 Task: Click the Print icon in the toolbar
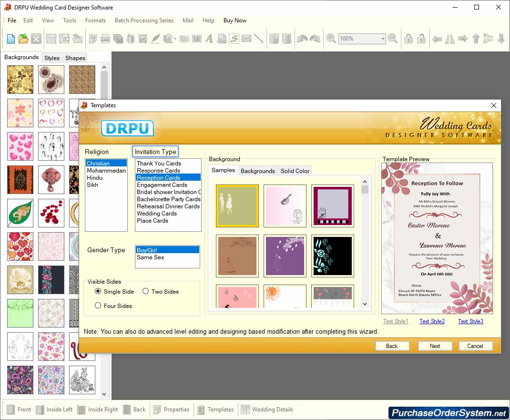tap(105, 39)
